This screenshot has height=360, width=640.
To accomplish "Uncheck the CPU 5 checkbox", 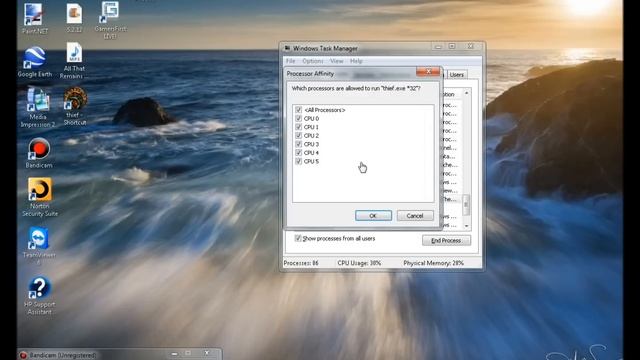I will click(298, 161).
